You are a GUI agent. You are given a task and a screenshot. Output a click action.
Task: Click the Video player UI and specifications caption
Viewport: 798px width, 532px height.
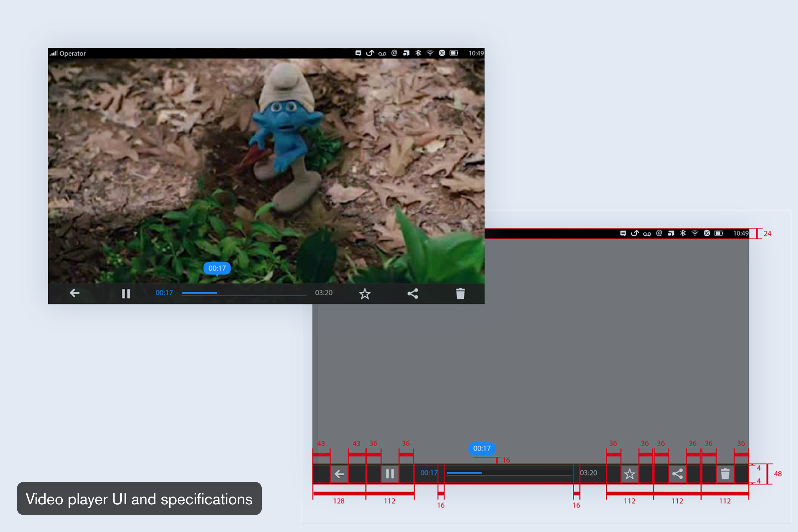tap(139, 499)
